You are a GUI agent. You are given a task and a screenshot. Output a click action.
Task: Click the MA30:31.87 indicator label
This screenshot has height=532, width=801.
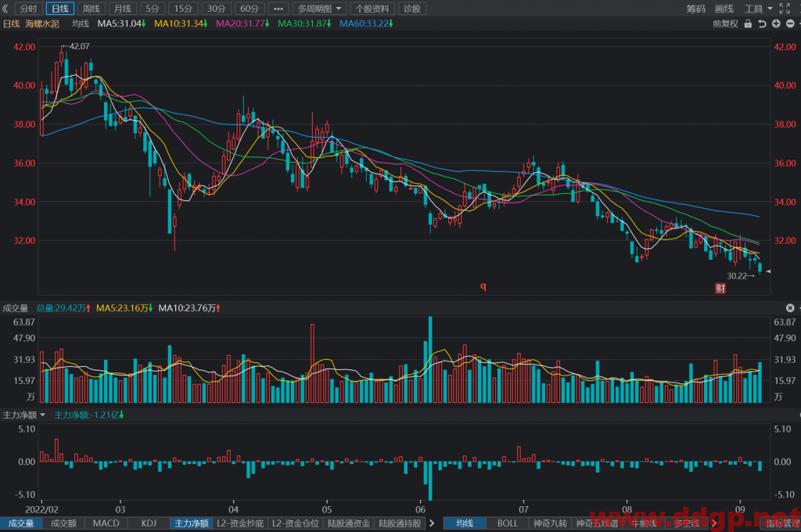(304, 23)
